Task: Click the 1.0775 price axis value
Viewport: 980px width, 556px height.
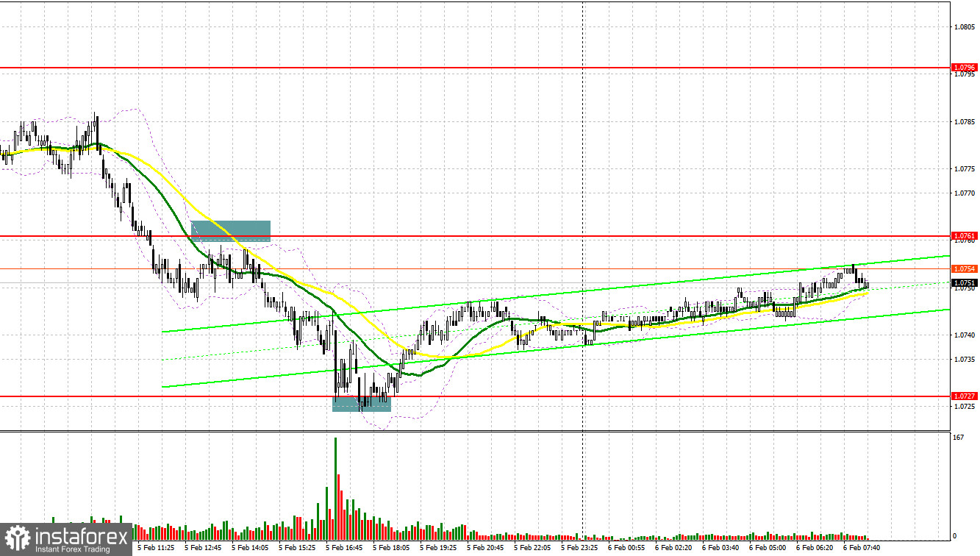Action: coord(964,168)
